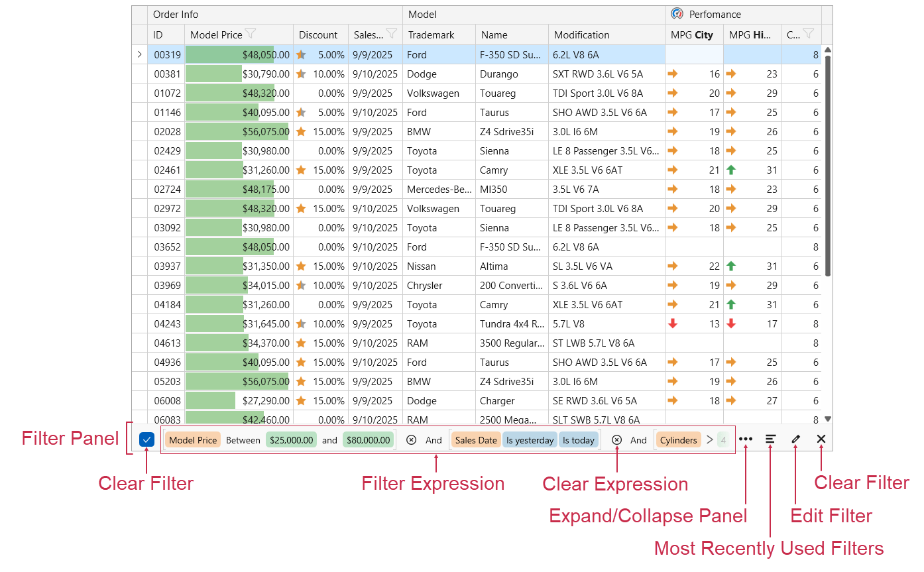Screen dimensions: 924x572
Task: Select the Z4 Sdrive35i cell in row 02028
Action: pos(512,131)
